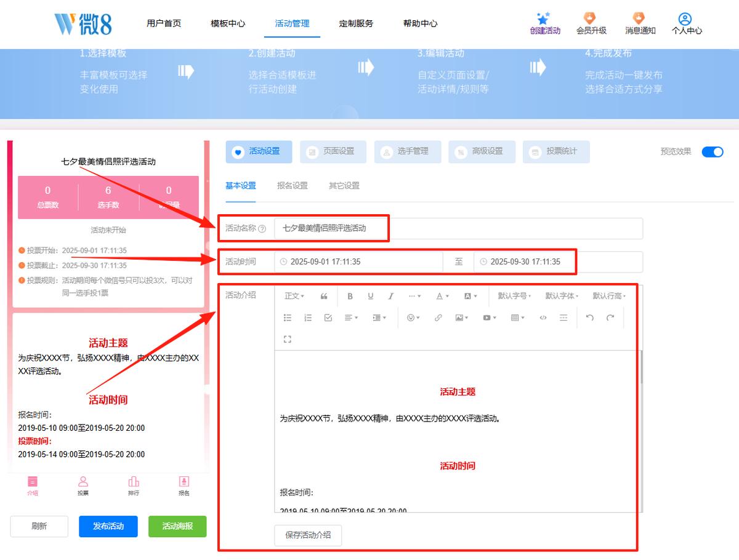Screen dimensions: 739x560
Task: Toggle bold formatting in the editor
Action: pyautogui.click(x=350, y=296)
